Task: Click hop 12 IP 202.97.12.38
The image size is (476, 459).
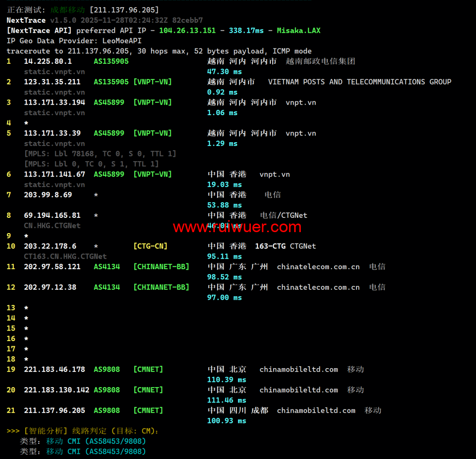Action: [50, 287]
